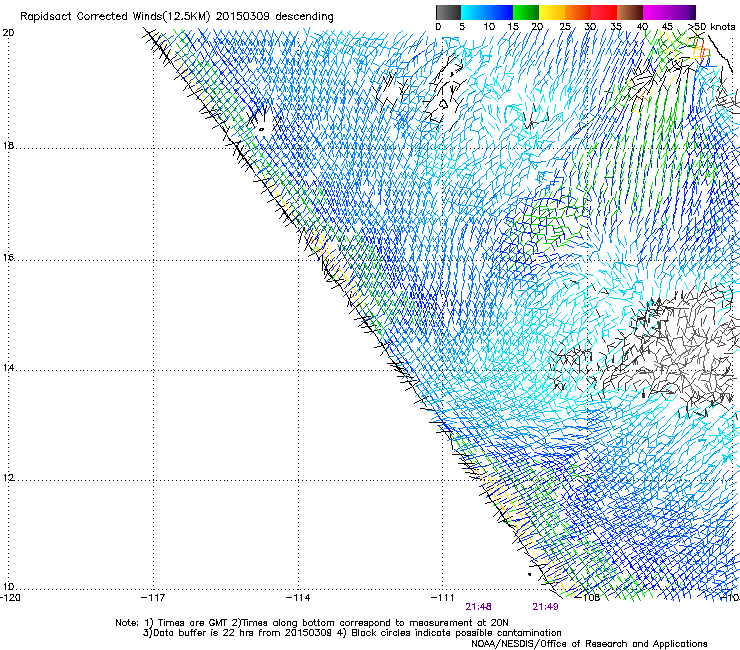This screenshot has height=650, width=740.
Task: Click the 25 knots legend tick label
Action: click(565, 27)
